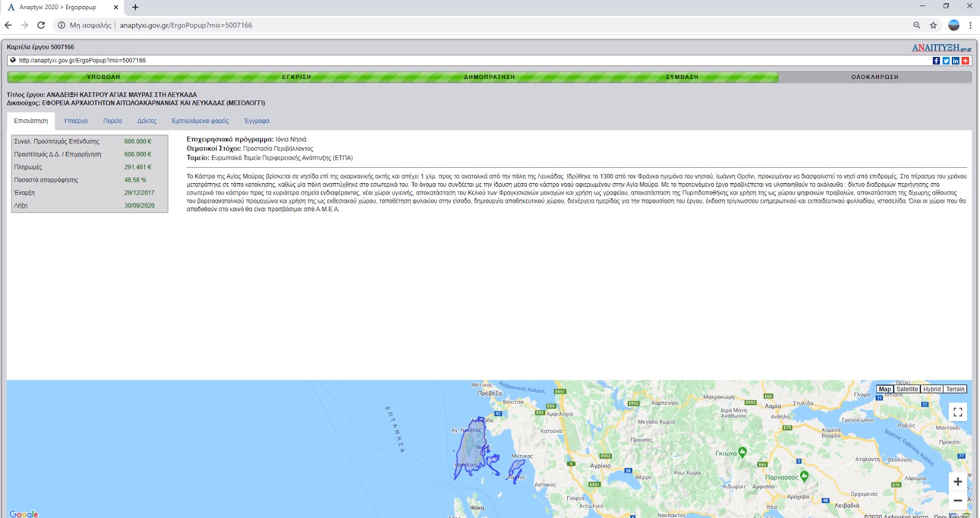
Task: Bookmark this page with the star
Action: coord(933,25)
